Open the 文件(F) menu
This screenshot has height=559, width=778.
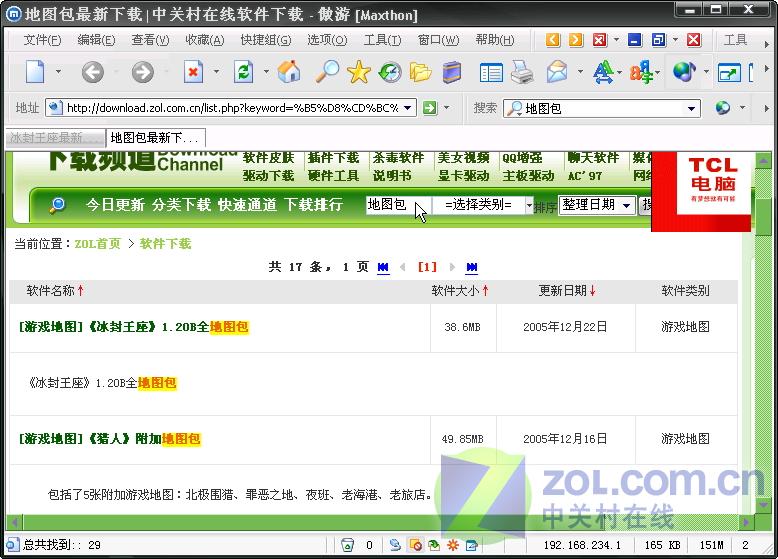pyautogui.click(x=42, y=40)
